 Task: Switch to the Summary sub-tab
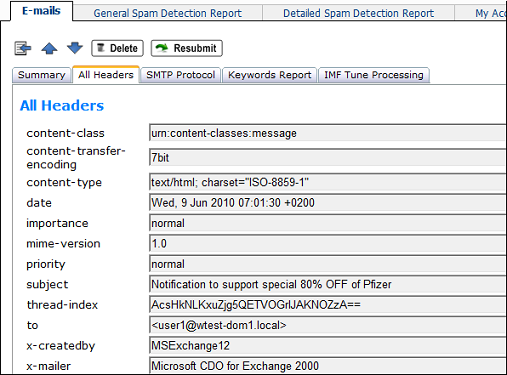pyautogui.click(x=42, y=75)
